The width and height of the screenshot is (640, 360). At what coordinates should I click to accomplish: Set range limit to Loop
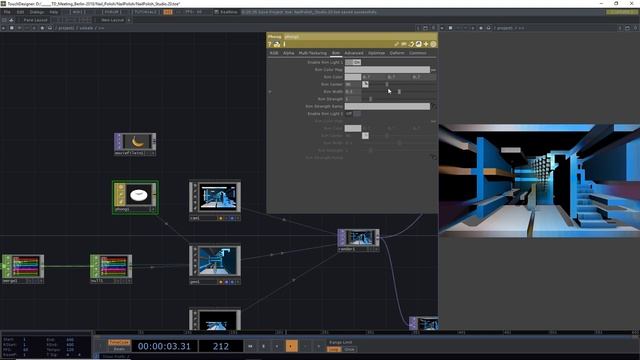[x=333, y=349]
